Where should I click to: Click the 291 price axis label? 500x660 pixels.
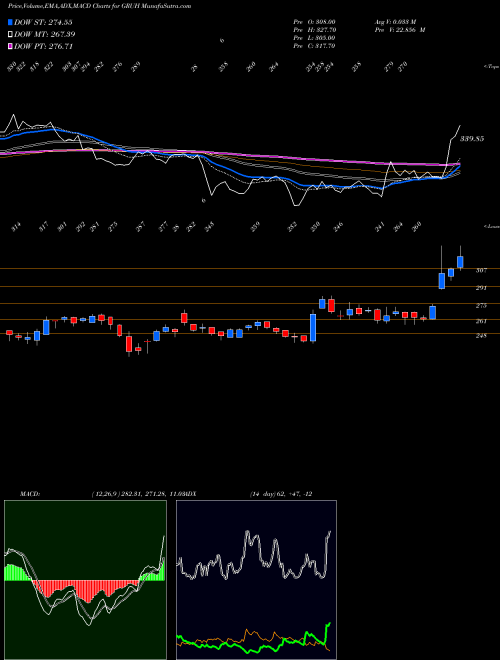pos(481,288)
